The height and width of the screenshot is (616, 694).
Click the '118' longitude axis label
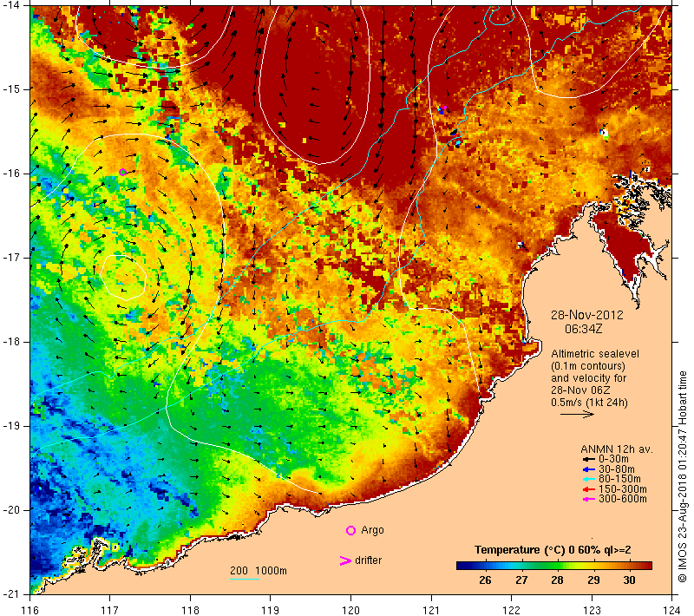(190, 610)
